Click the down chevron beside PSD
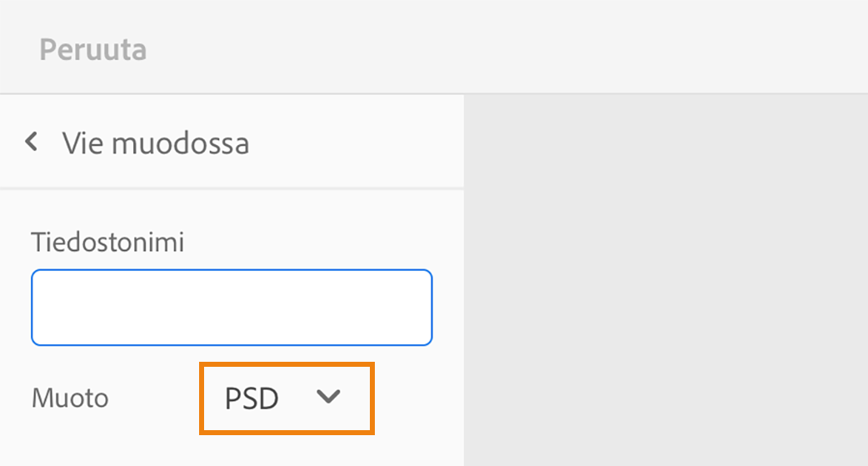The height and width of the screenshot is (466, 868). [329, 398]
